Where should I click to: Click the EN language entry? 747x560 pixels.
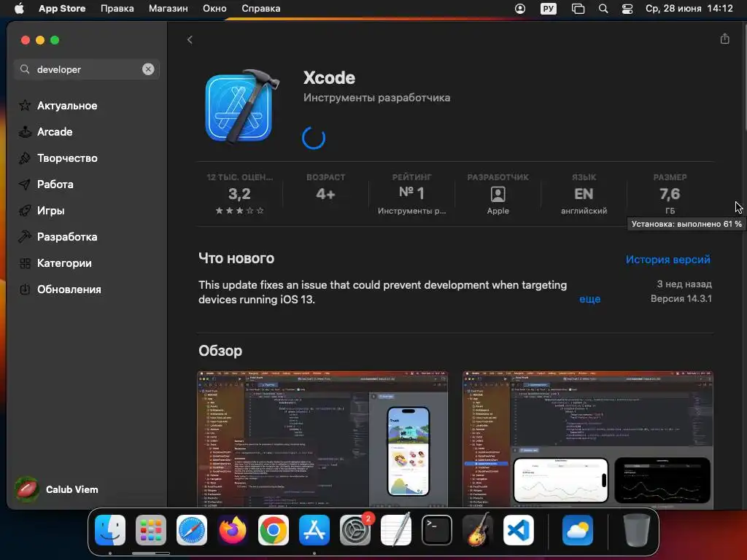[x=584, y=194]
